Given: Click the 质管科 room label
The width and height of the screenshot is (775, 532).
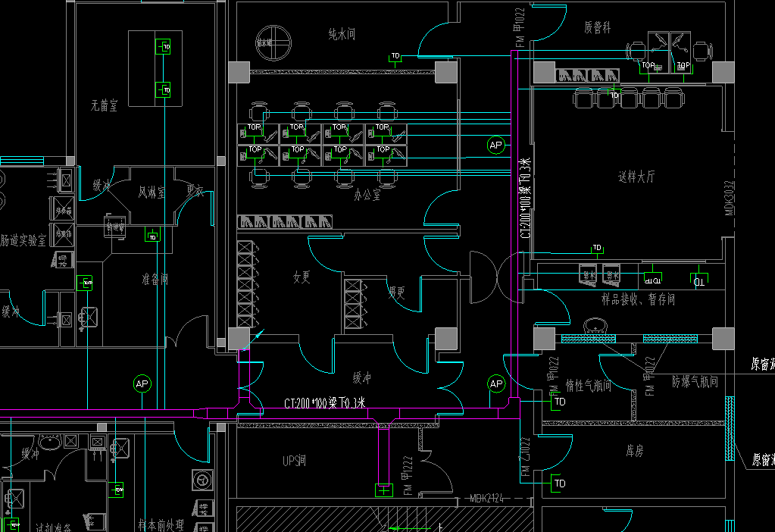Looking at the screenshot, I should pyautogui.click(x=597, y=27).
